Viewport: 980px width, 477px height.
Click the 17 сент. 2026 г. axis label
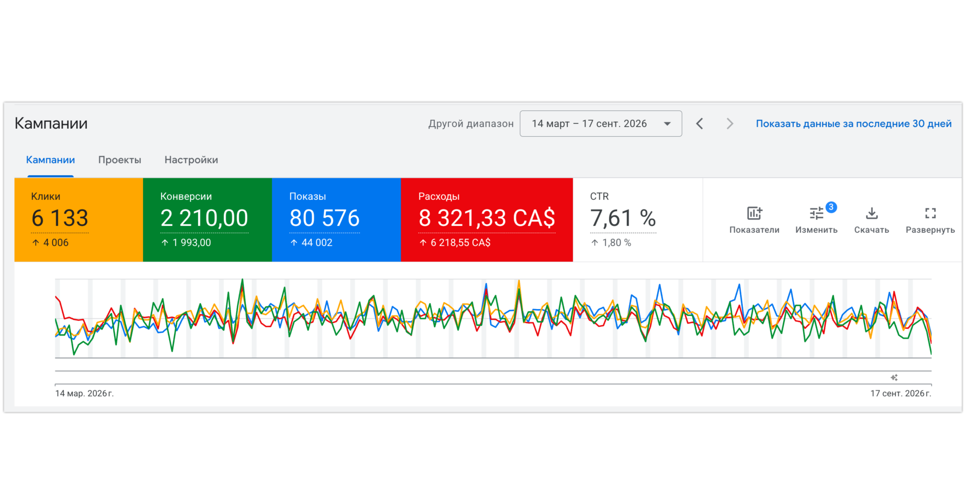(x=900, y=393)
